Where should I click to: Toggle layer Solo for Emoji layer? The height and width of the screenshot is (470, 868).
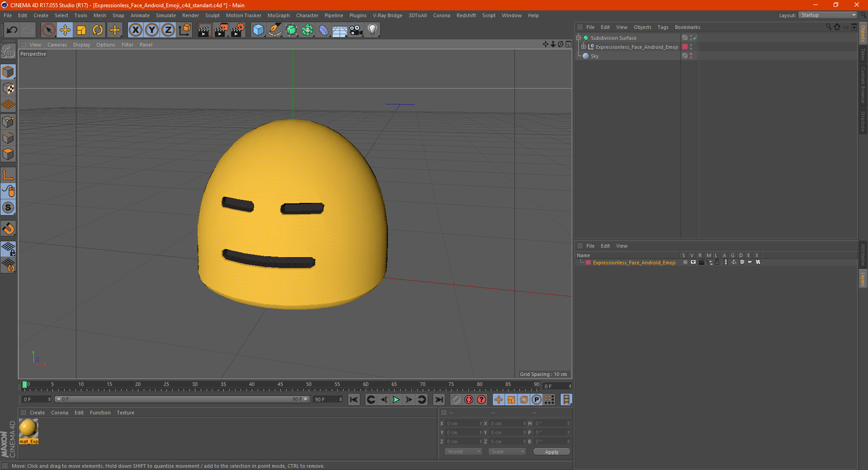685,262
